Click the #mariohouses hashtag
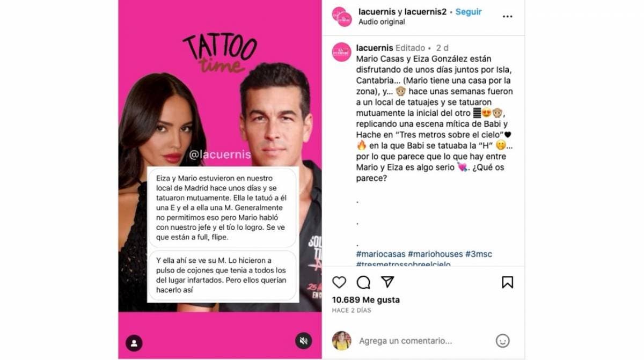Image resolution: width=644 pixels, height=360 pixels. tap(435, 254)
